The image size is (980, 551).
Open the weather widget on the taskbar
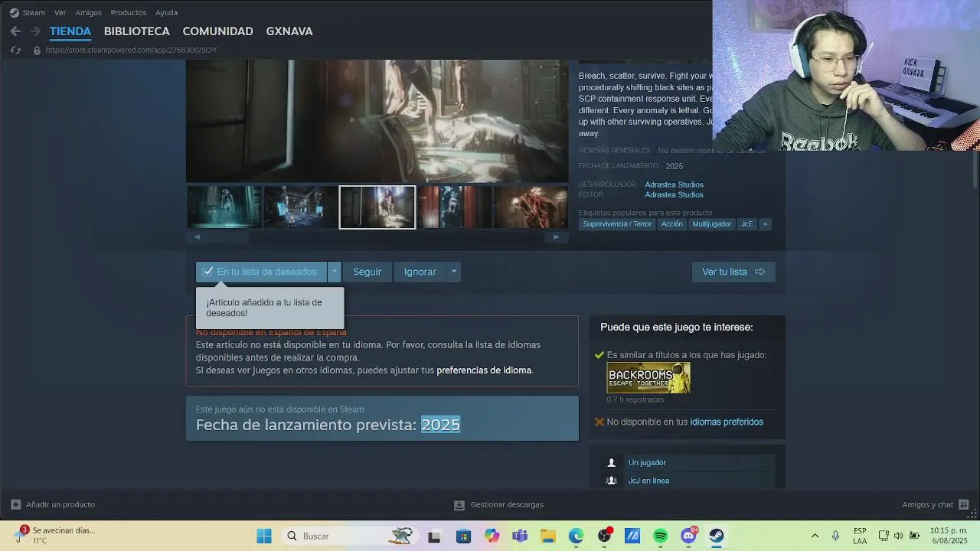(x=54, y=535)
